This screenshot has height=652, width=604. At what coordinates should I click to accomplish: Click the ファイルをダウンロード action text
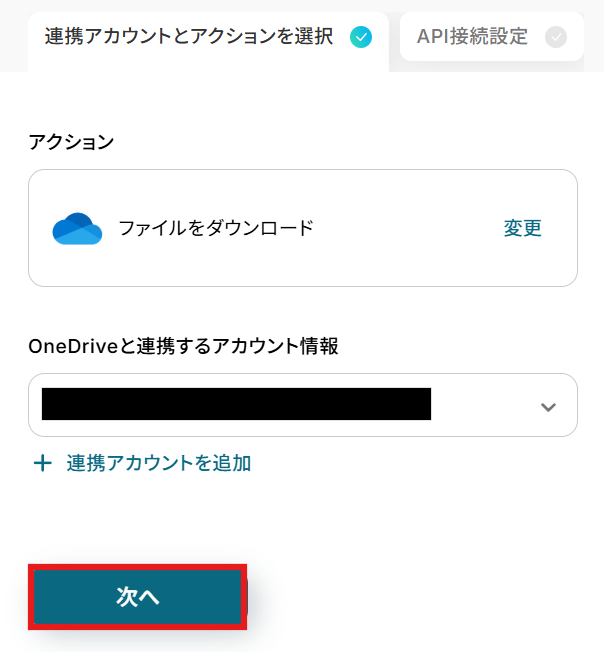coord(216,228)
